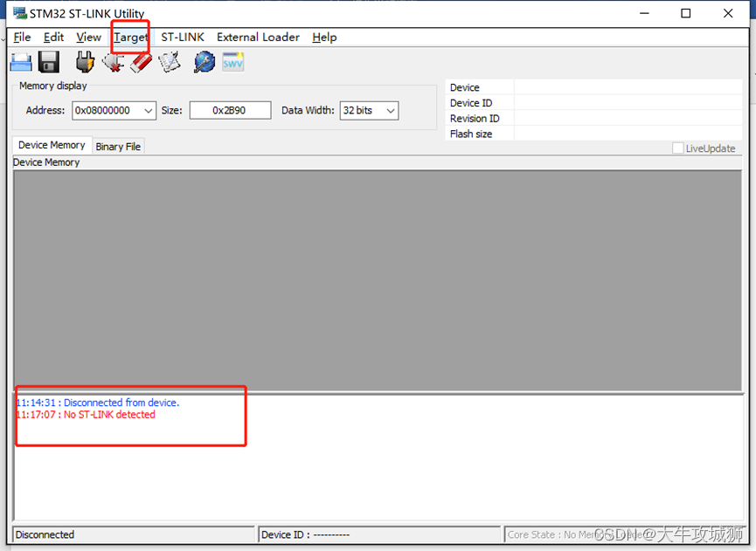Click the 'Flash size' label in info panel
Viewport: 756px width, 551px height.
pos(471,134)
